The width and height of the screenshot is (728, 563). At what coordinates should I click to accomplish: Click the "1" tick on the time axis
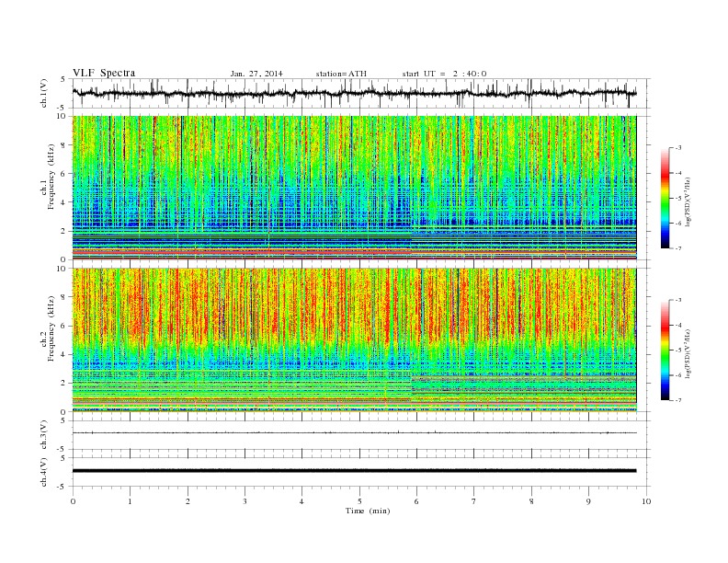pos(131,501)
